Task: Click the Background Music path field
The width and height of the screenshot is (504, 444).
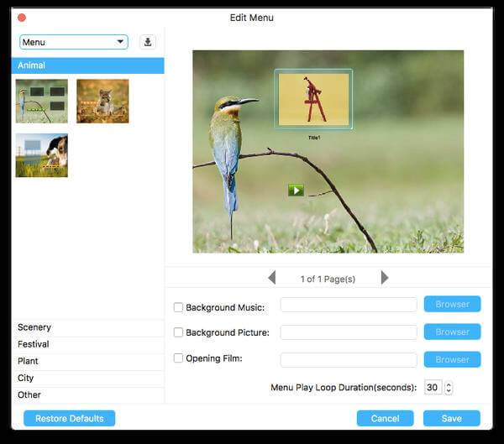Action: [349, 305]
